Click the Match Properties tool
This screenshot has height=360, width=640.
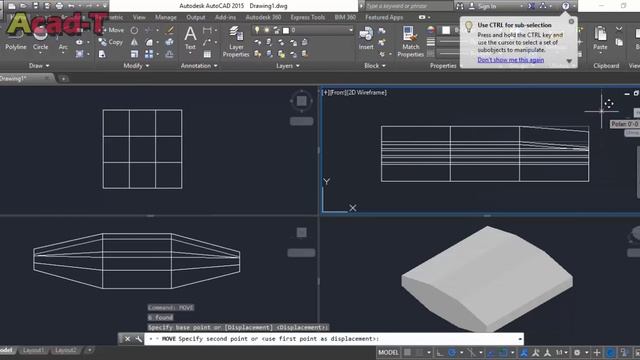(x=410, y=41)
